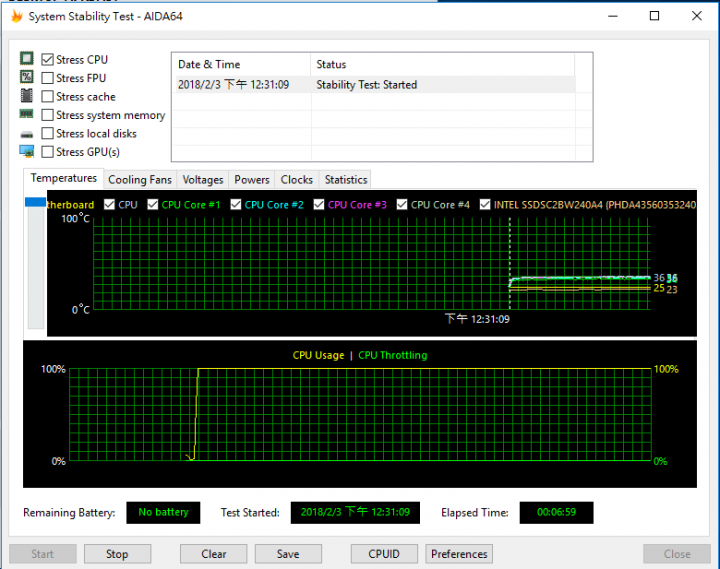Image resolution: width=720 pixels, height=569 pixels.
Task: Toggle the CPU Core #1 graph checkbox
Action: point(153,204)
